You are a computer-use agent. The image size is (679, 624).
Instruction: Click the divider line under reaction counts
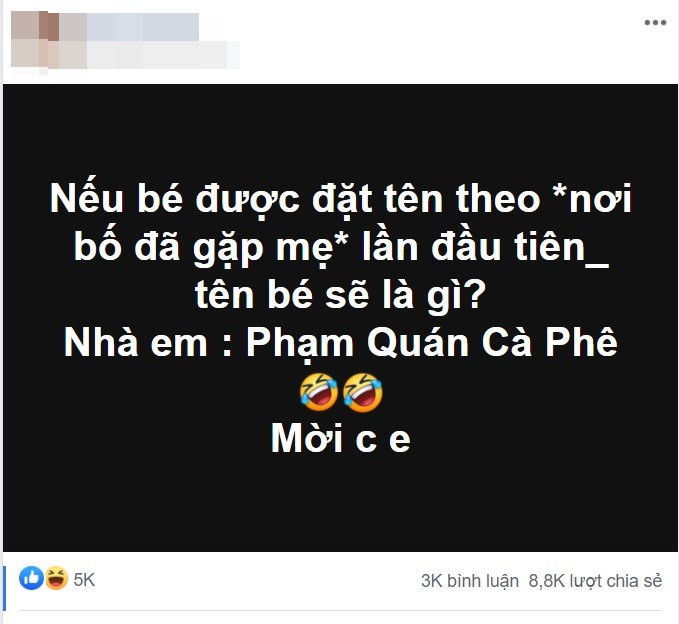coord(340,611)
